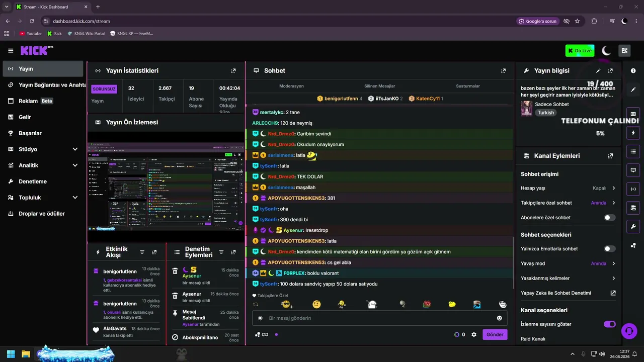Click the info icon in right rail

633,71
